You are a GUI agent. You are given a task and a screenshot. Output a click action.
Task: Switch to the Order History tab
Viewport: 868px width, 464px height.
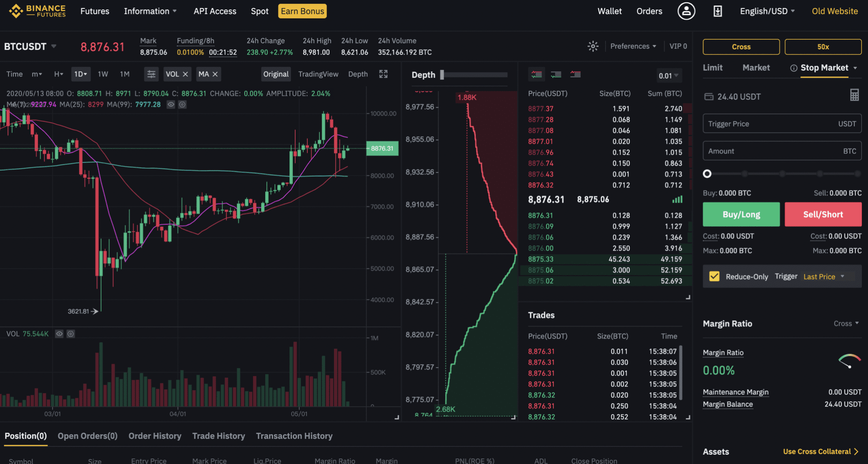(x=155, y=436)
